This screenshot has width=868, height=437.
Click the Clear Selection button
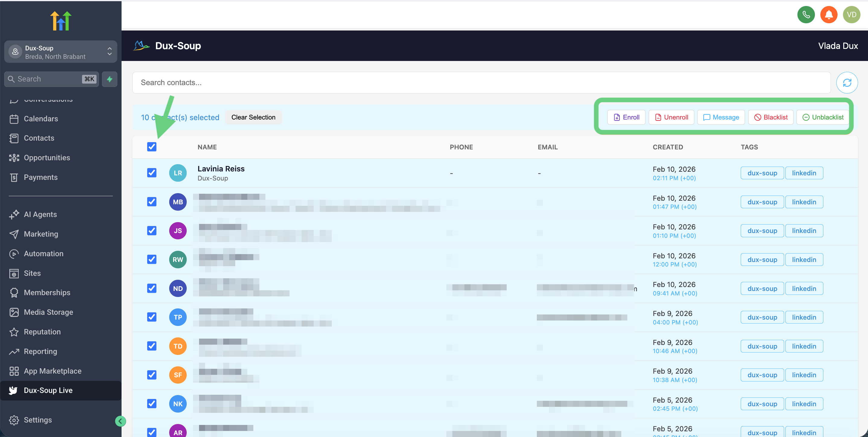pyautogui.click(x=253, y=117)
